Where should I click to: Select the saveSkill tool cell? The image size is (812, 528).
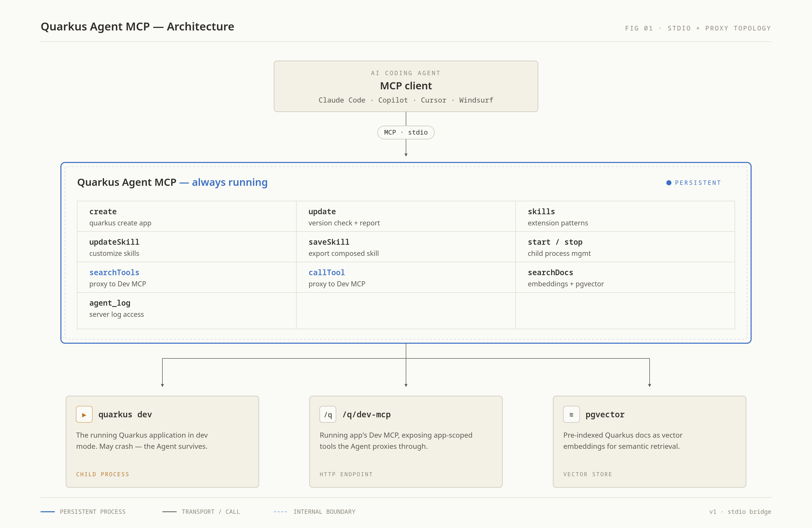(x=406, y=247)
